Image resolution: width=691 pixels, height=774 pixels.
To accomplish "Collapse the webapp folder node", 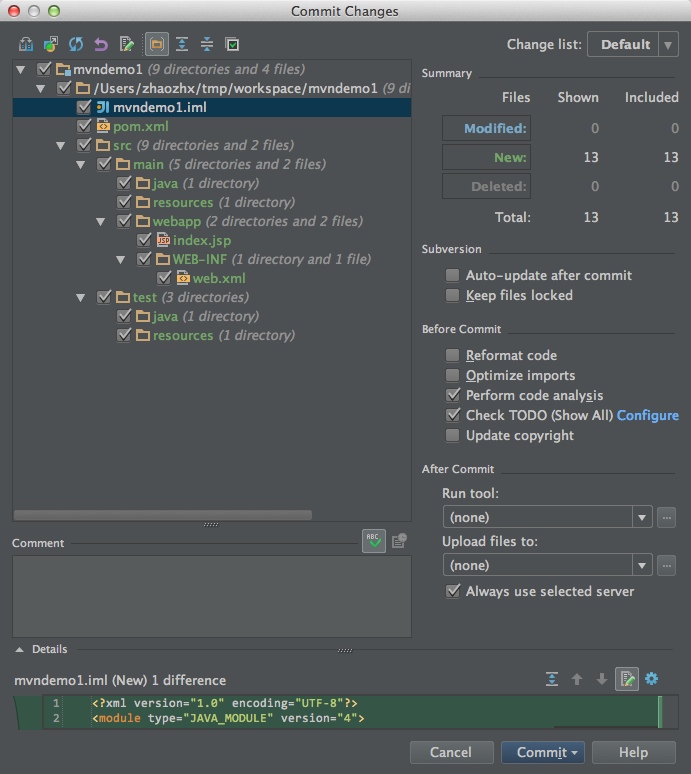I will 100,222.
